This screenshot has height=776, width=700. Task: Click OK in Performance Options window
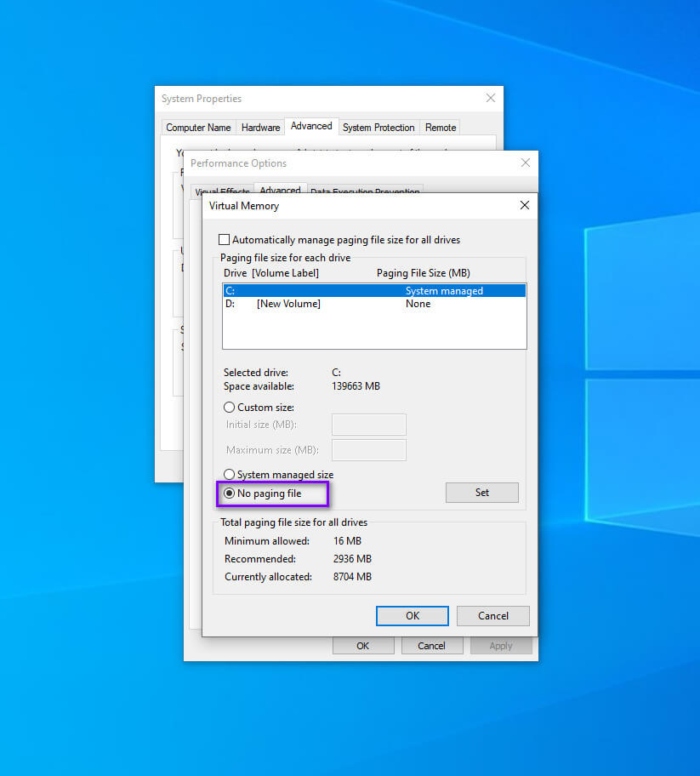coord(363,646)
